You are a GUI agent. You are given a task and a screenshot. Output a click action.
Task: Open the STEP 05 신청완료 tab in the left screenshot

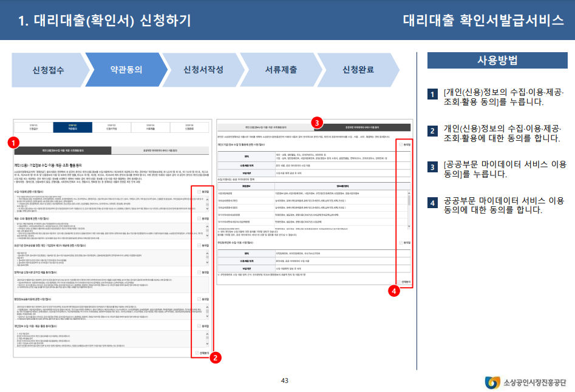pos(189,127)
